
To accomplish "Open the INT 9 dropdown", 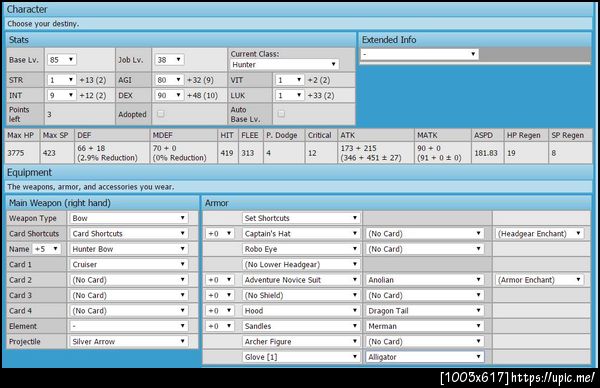I will tap(61, 95).
